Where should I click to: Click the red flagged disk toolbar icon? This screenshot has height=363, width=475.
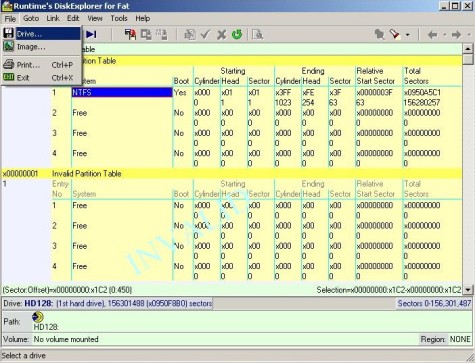130,34
